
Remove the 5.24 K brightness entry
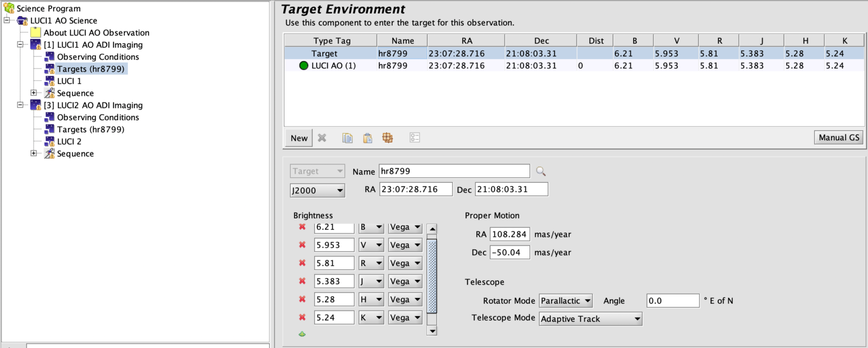(x=302, y=318)
